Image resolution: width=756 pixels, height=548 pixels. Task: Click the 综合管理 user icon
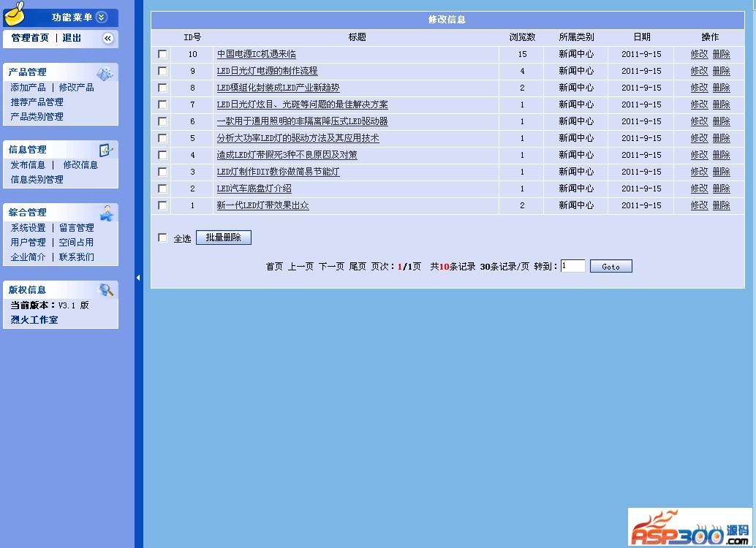pyautogui.click(x=107, y=213)
